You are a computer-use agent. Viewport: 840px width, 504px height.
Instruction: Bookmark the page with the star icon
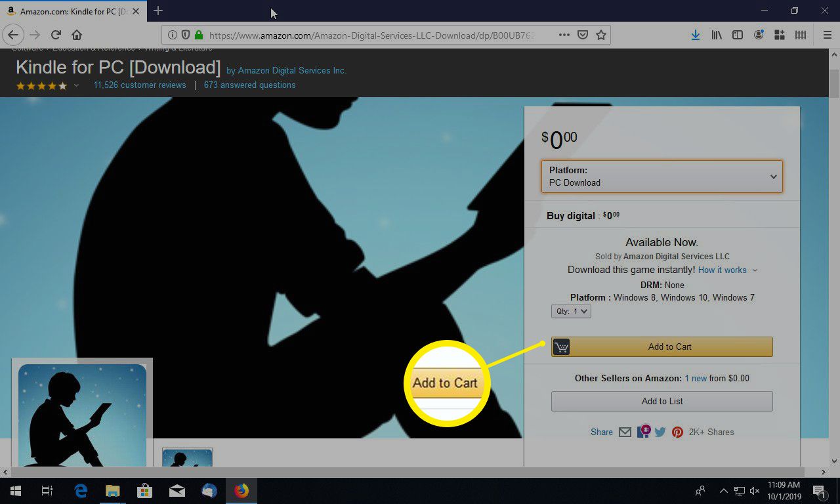pos(600,35)
